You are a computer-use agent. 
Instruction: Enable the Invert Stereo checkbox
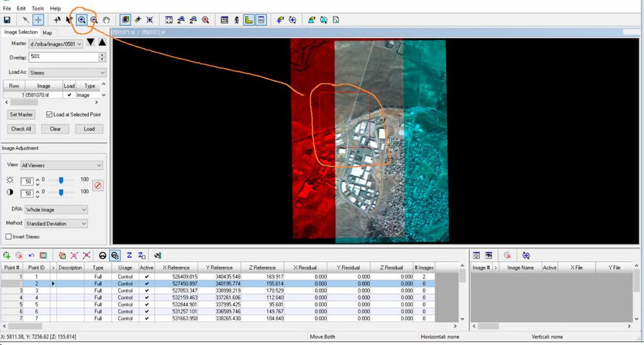coord(8,237)
